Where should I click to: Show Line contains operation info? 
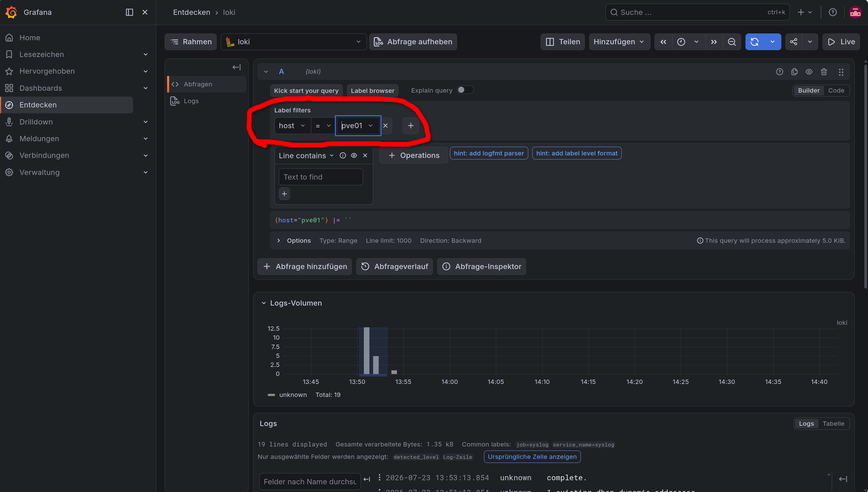pos(343,155)
